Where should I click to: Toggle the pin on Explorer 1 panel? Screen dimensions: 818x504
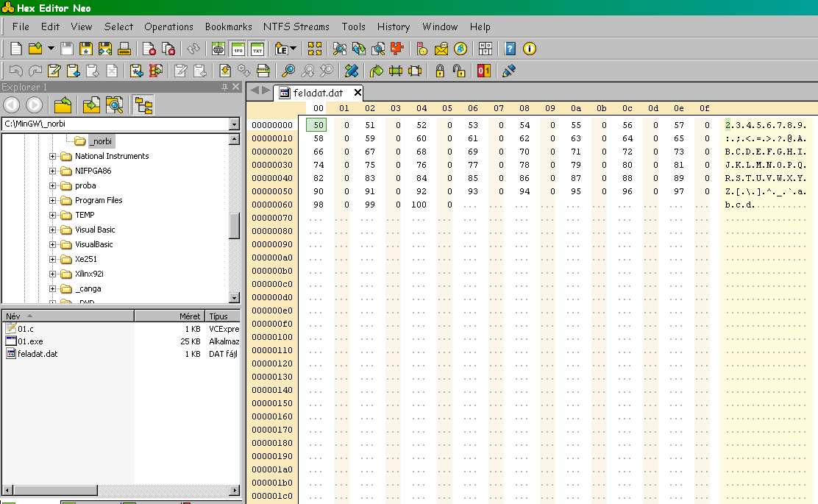225,88
